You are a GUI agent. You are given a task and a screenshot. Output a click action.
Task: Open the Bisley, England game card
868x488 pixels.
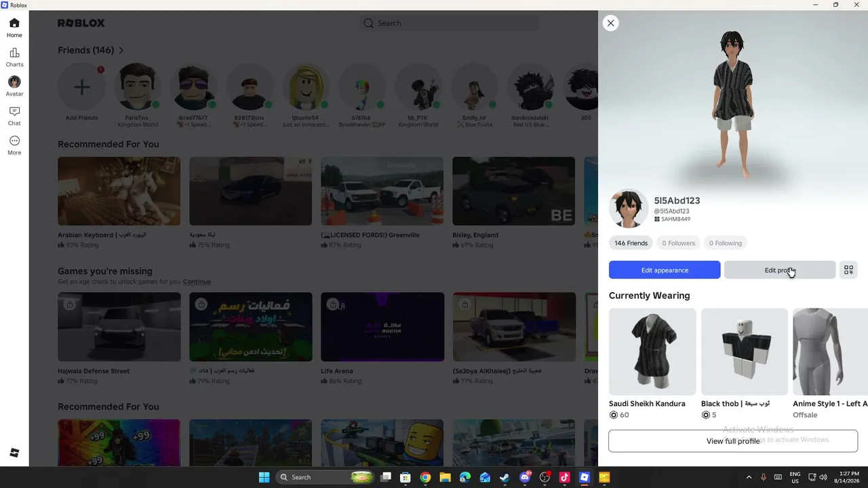(x=514, y=203)
